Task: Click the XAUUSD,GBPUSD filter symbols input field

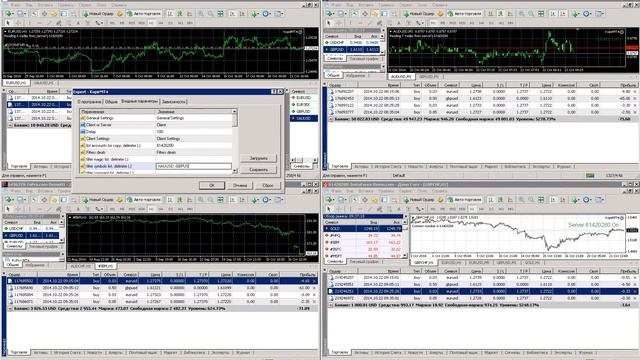Action: point(194,166)
